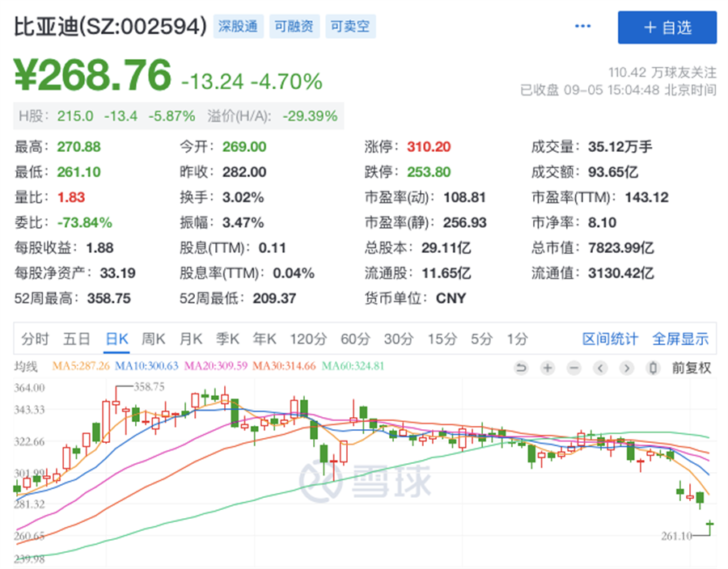This screenshot has height=569, width=728.
Task: Click the 振幅 value 3.47%
Action: pos(243,222)
